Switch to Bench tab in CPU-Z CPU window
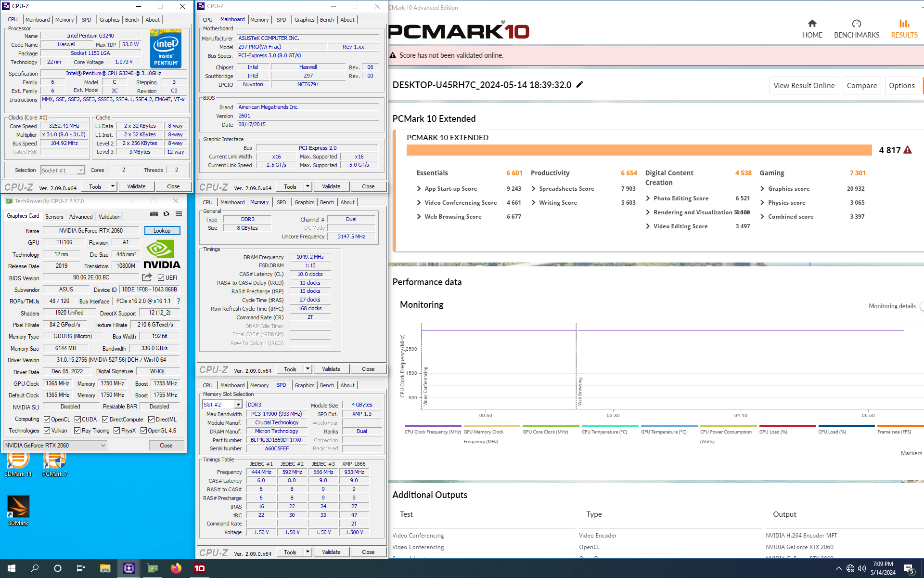Viewport: 924px width, 578px height. [x=132, y=20]
